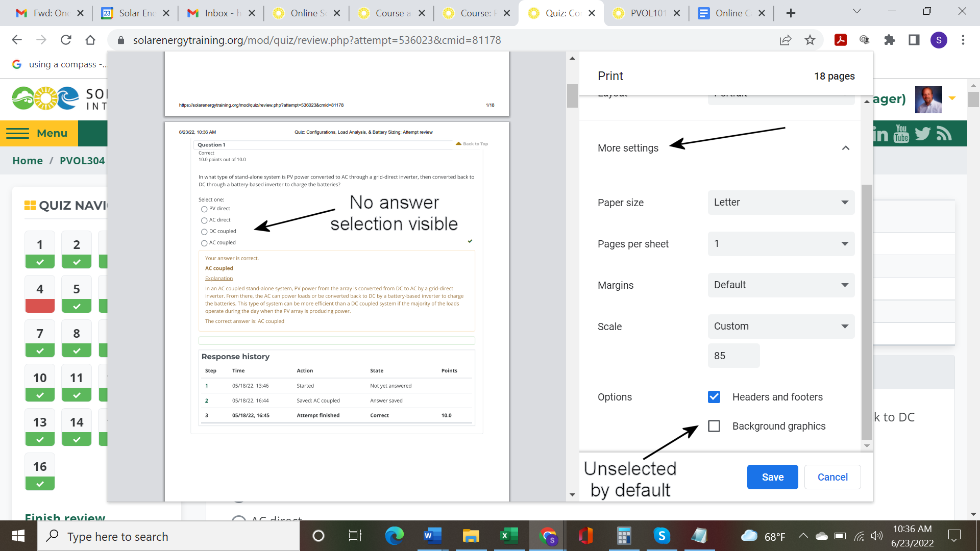Uncheck the Headers and footers checkbox
The width and height of the screenshot is (980, 551).
(x=714, y=397)
